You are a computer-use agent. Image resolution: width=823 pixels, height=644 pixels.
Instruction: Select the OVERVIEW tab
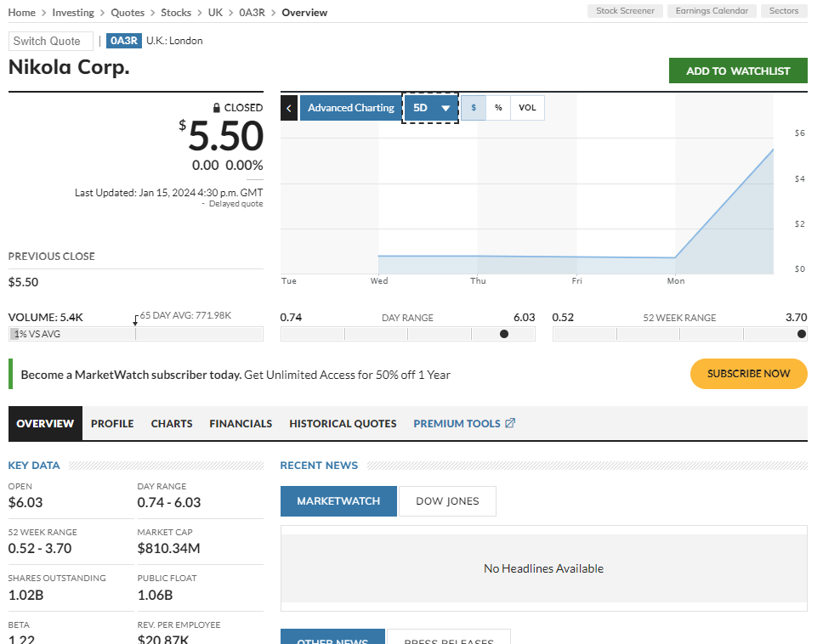tap(45, 423)
